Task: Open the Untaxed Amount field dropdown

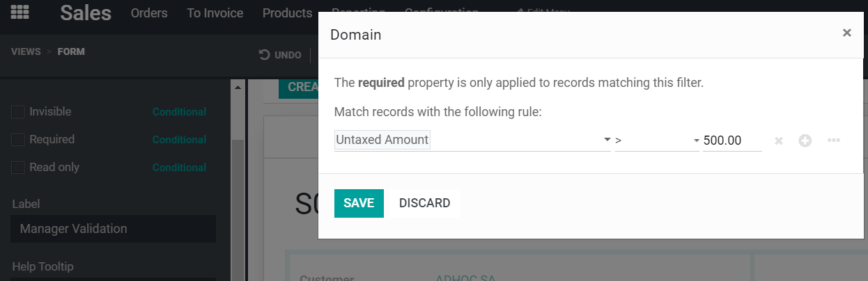Action: pyautogui.click(x=472, y=140)
